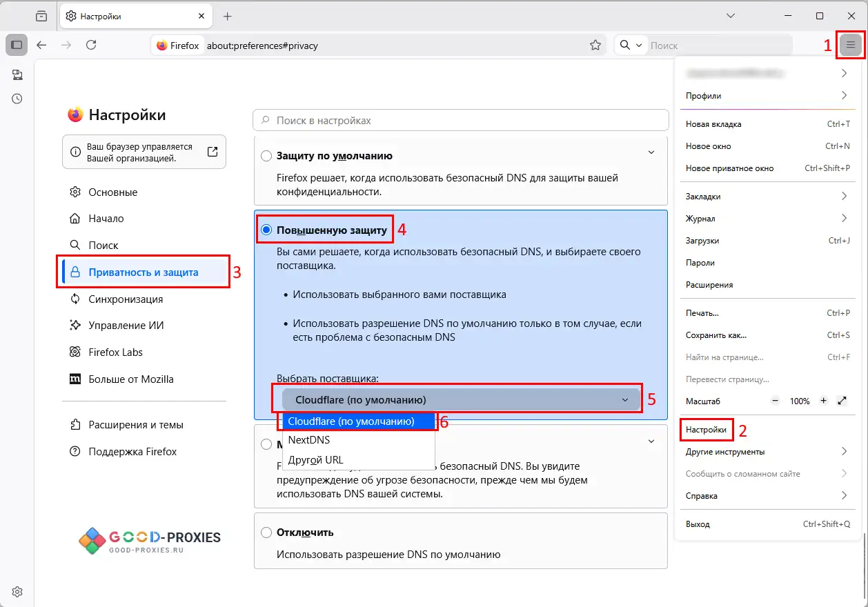868x607 pixels.
Task: Click Новое приватное окно menu item
Action: click(x=768, y=168)
